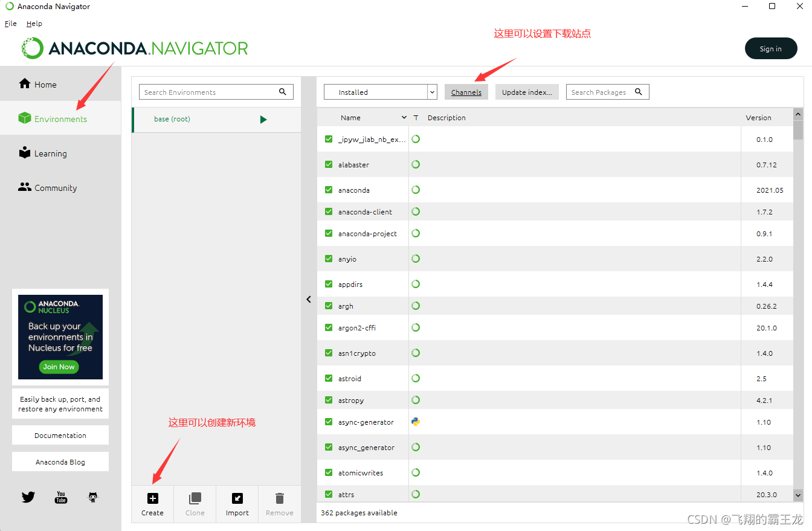Click the Description column header
812x531 pixels.
(446, 118)
